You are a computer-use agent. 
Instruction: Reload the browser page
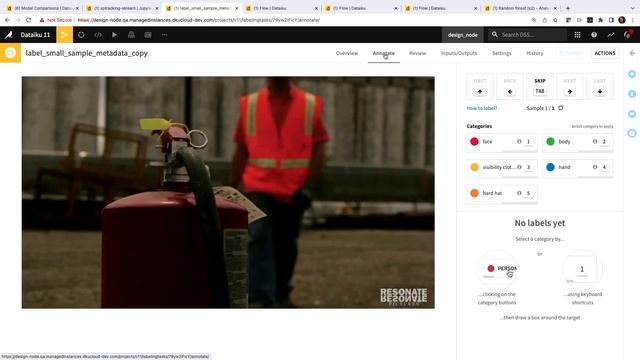[x=29, y=20]
